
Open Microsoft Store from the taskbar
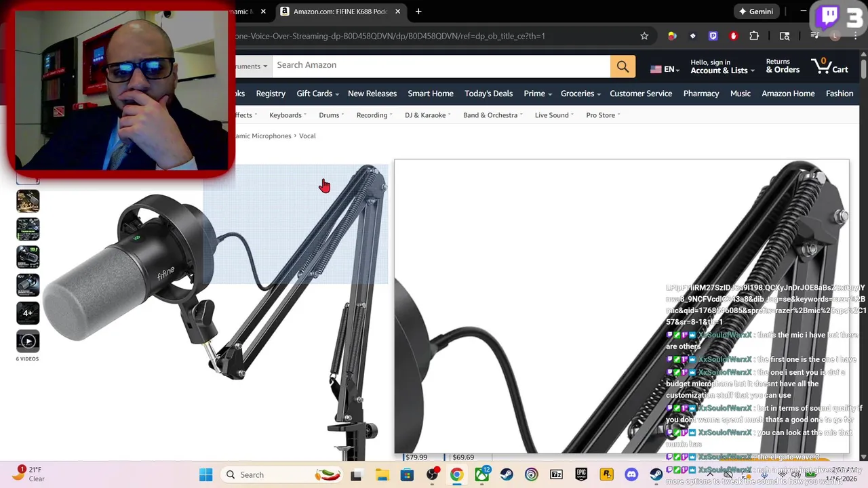pos(407,474)
